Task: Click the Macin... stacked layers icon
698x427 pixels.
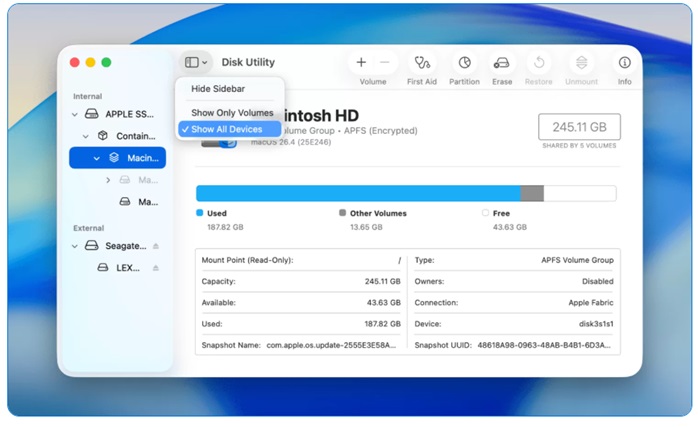Action: (114, 157)
